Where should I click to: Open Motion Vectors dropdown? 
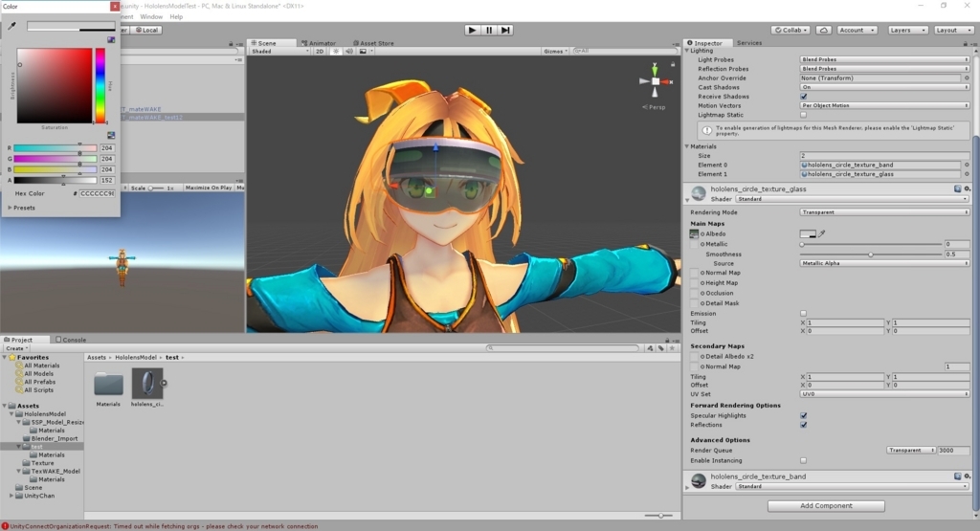(x=884, y=105)
